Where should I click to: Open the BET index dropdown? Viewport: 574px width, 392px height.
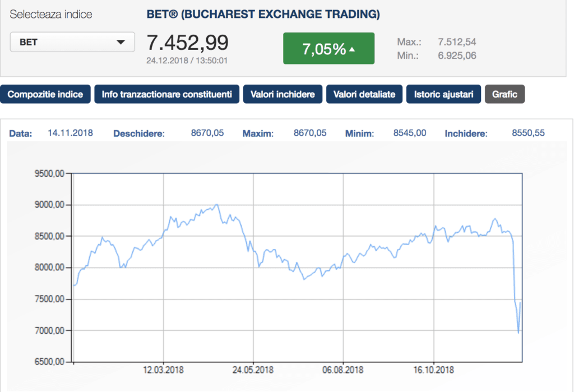pyautogui.click(x=72, y=42)
